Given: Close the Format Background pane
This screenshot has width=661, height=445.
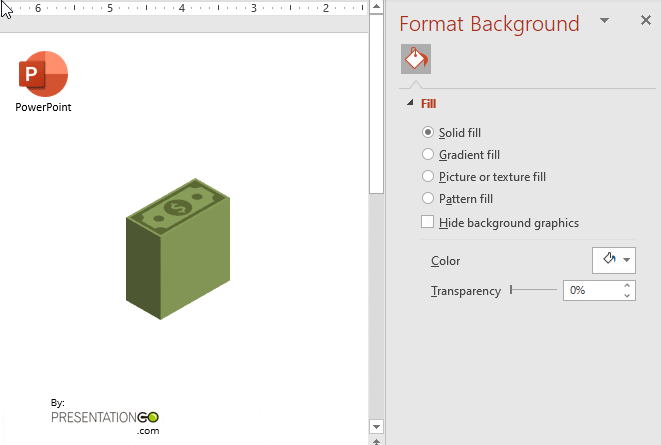Looking at the screenshot, I should coord(645,20).
